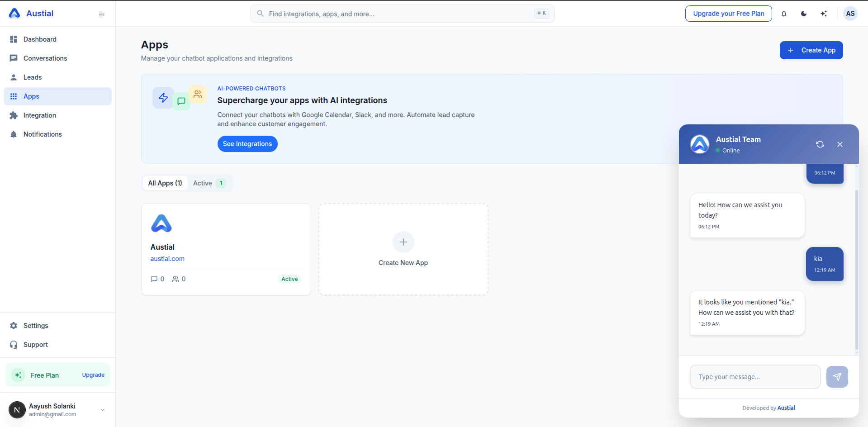The image size is (868, 427).
Task: Click the Austial logo in sidebar header
Action: (14, 14)
